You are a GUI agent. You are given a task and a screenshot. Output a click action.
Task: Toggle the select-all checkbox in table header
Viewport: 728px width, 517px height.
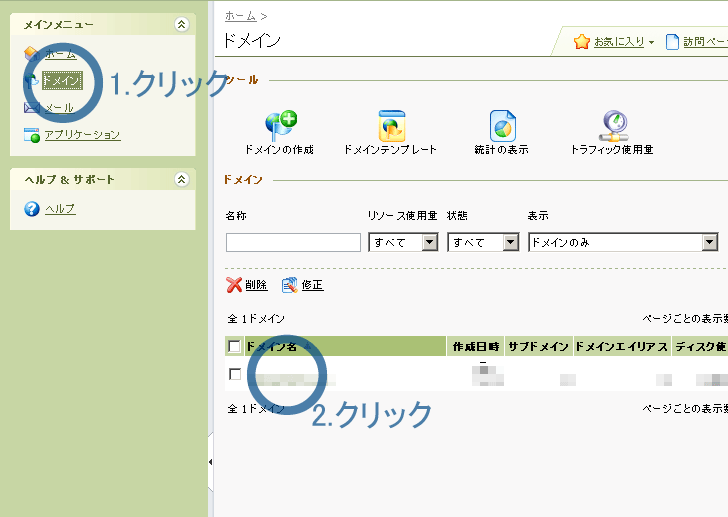pyautogui.click(x=234, y=346)
